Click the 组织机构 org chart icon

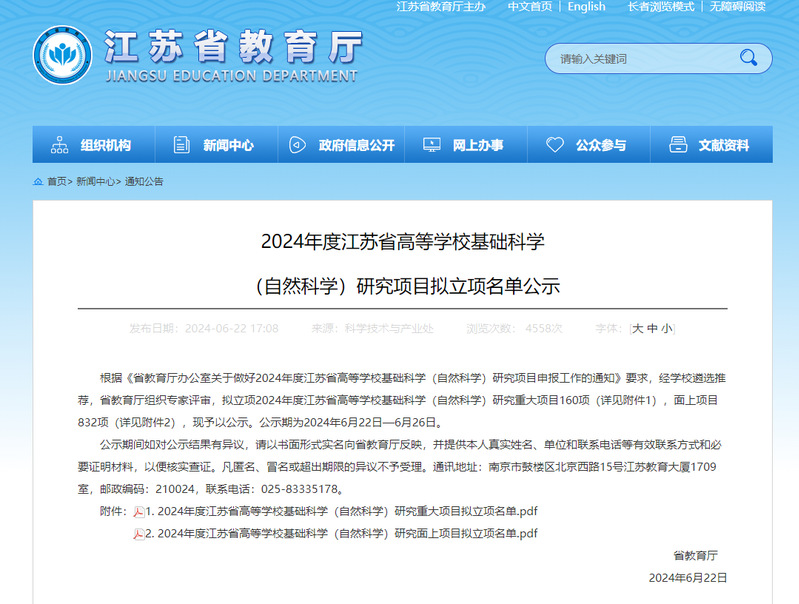(59, 145)
